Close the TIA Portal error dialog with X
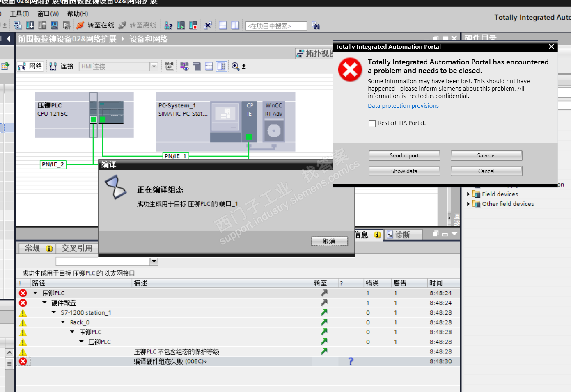The width and height of the screenshot is (571, 392). pos(551,47)
